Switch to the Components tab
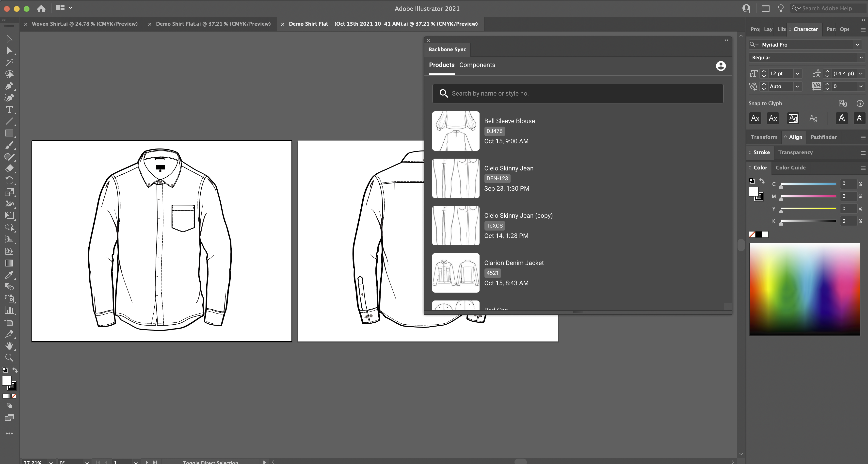The height and width of the screenshot is (464, 868). click(x=477, y=65)
